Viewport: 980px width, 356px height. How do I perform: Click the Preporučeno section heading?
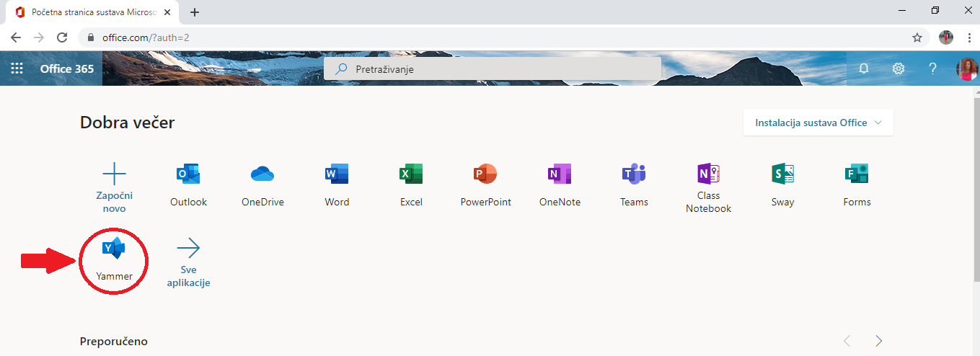pyautogui.click(x=114, y=341)
